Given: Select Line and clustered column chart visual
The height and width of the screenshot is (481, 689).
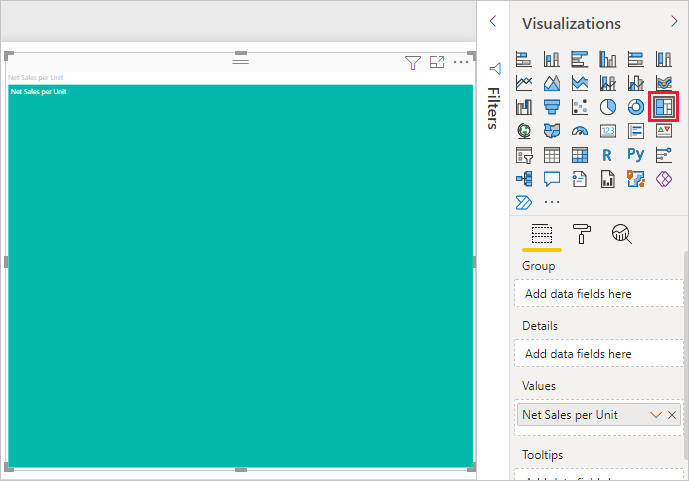Looking at the screenshot, I should 636,83.
